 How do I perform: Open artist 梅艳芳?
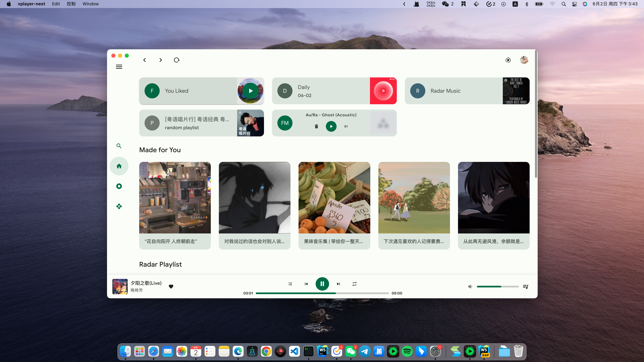(137, 290)
